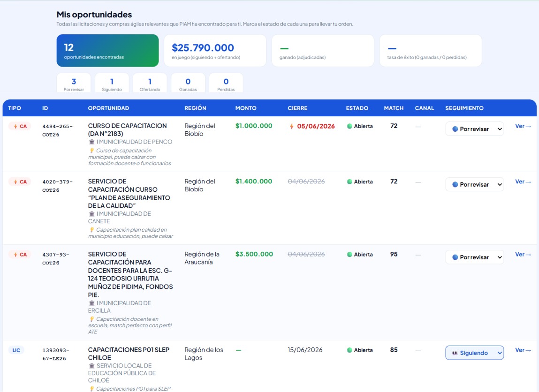Click the Mis oportunidades heading

click(x=94, y=15)
